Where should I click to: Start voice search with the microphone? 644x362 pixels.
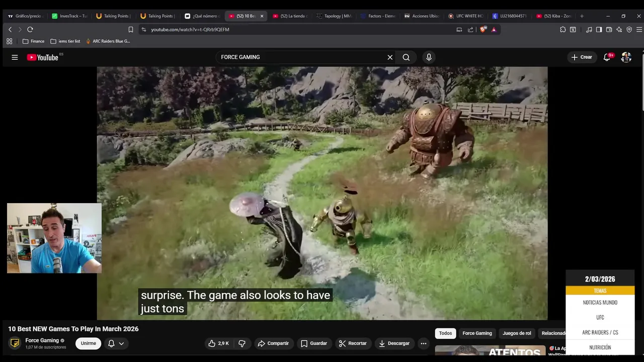429,57
